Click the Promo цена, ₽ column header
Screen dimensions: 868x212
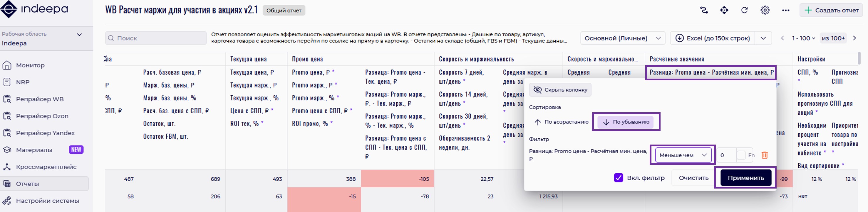[x=313, y=72]
